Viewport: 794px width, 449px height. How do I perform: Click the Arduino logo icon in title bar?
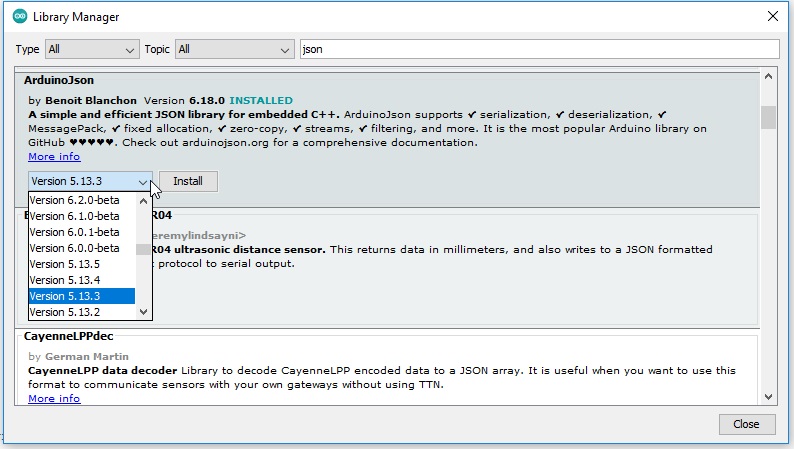20,16
